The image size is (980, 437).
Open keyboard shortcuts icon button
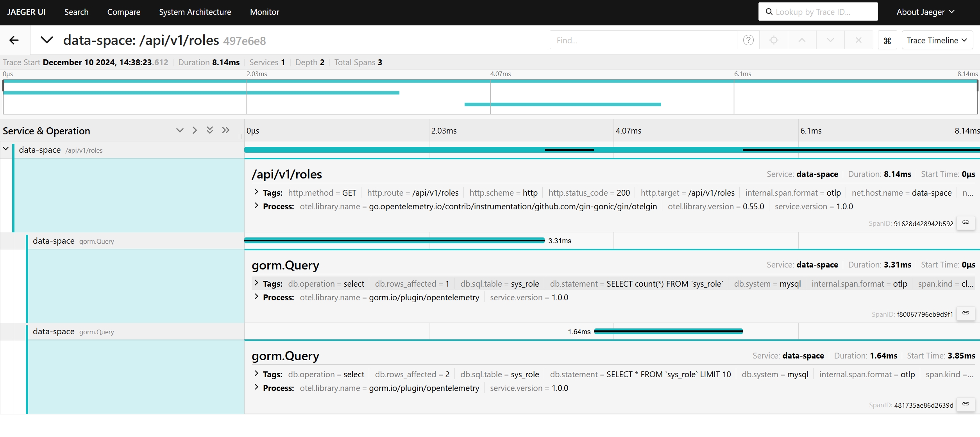[x=887, y=41]
